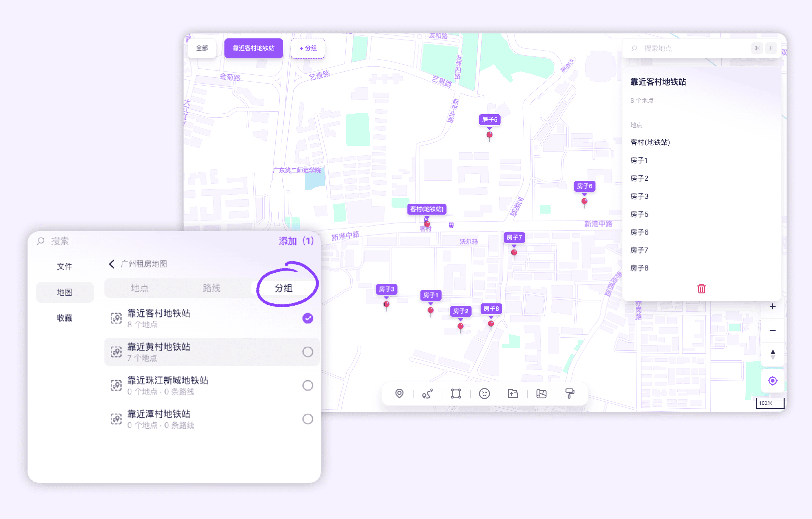Switch to the 地点 tab
Viewport: 812px width, 519px height.
[140, 288]
